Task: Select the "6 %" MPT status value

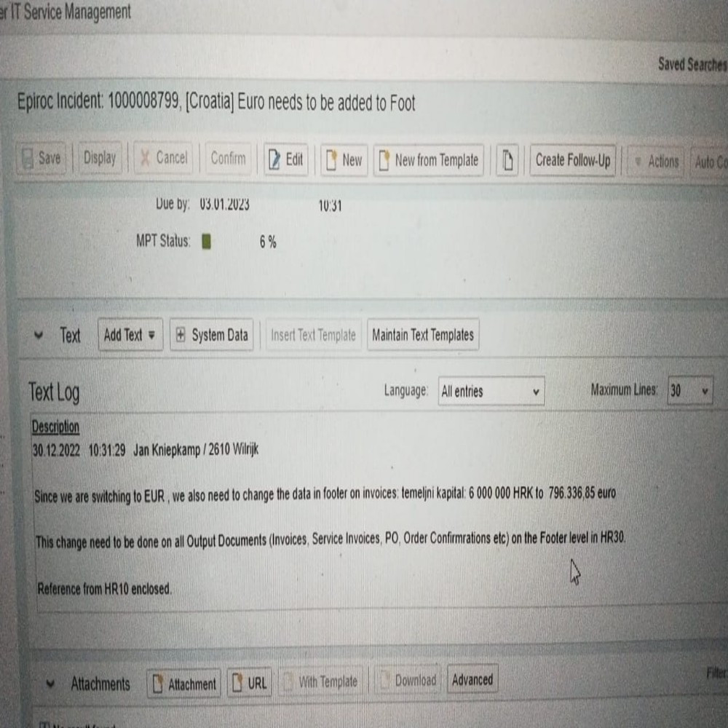Action: tap(268, 242)
